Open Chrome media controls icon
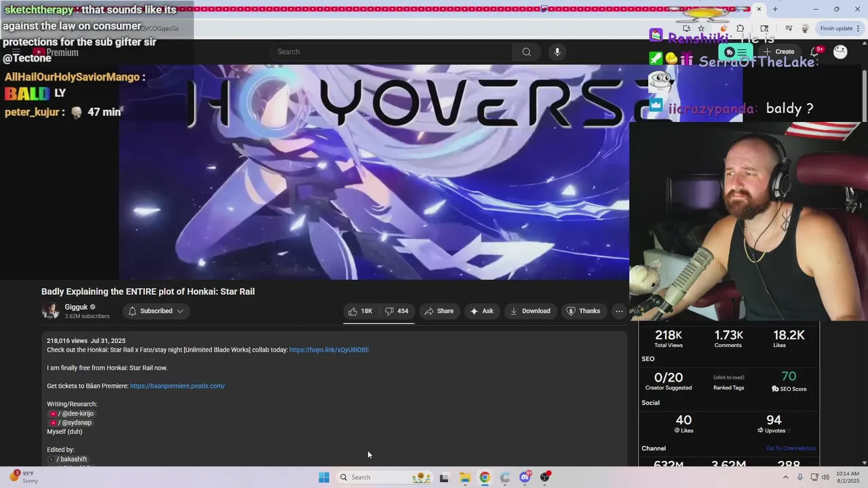 [x=789, y=28]
